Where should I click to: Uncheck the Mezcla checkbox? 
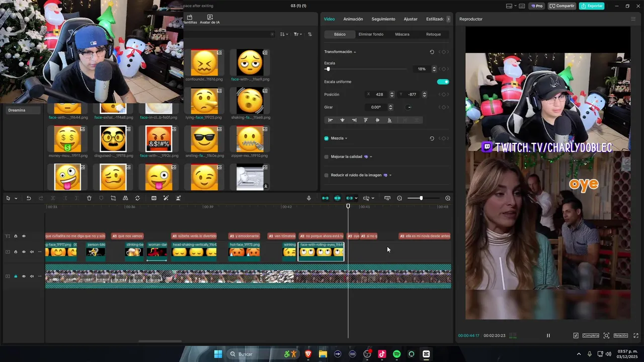pyautogui.click(x=327, y=138)
